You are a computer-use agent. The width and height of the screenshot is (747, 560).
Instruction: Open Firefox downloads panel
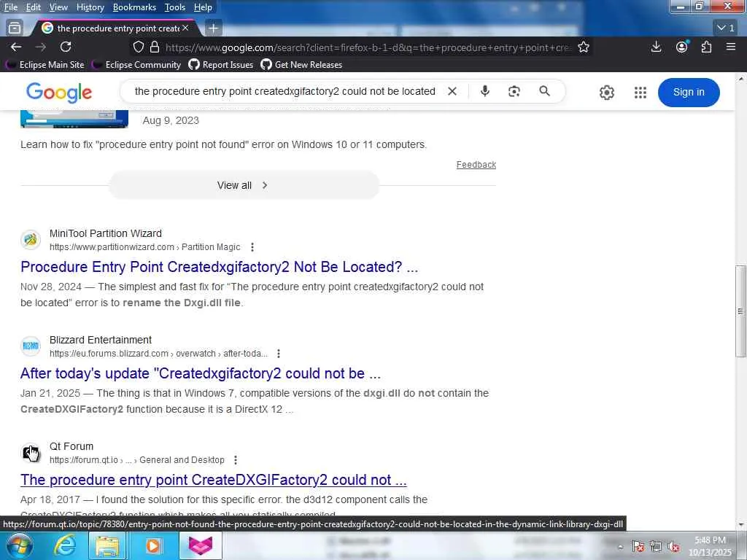coord(656,47)
